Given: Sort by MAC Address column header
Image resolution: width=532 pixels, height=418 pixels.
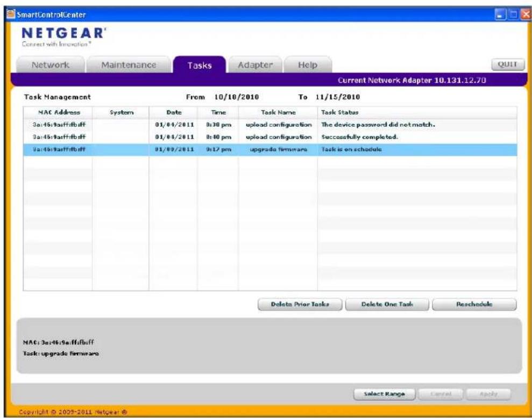Looking at the screenshot, I should [x=58, y=112].
